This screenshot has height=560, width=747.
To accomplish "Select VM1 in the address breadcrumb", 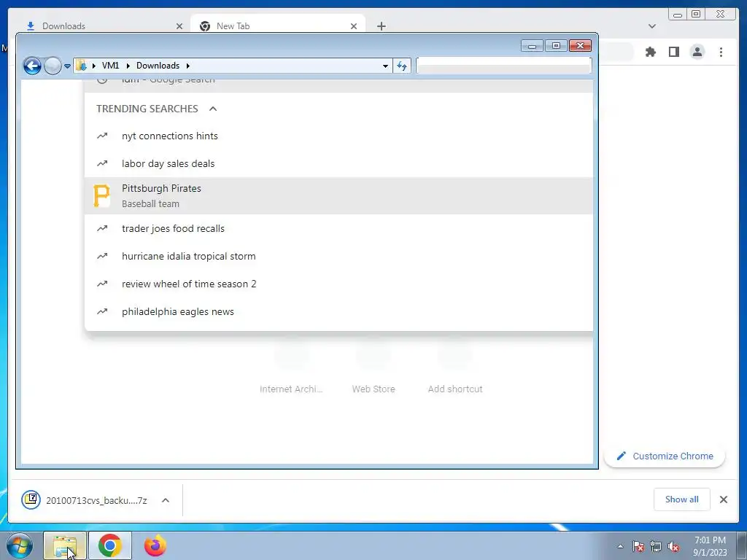I will point(111,66).
